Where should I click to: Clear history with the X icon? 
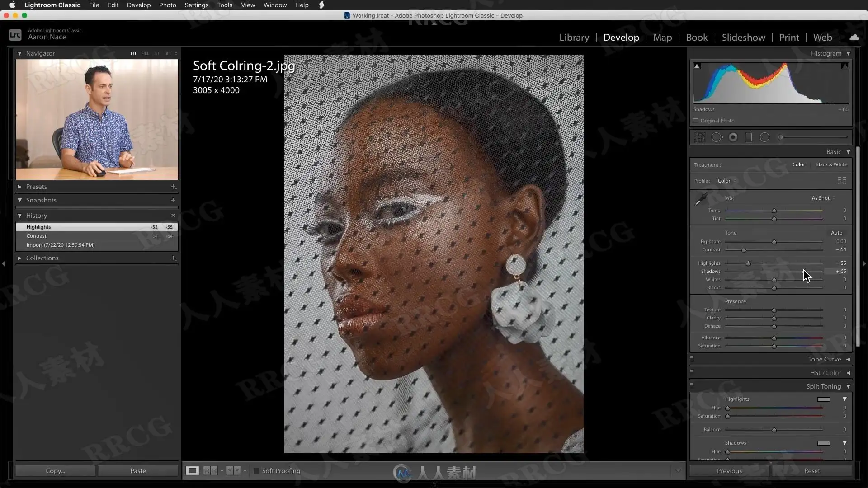tap(173, 216)
